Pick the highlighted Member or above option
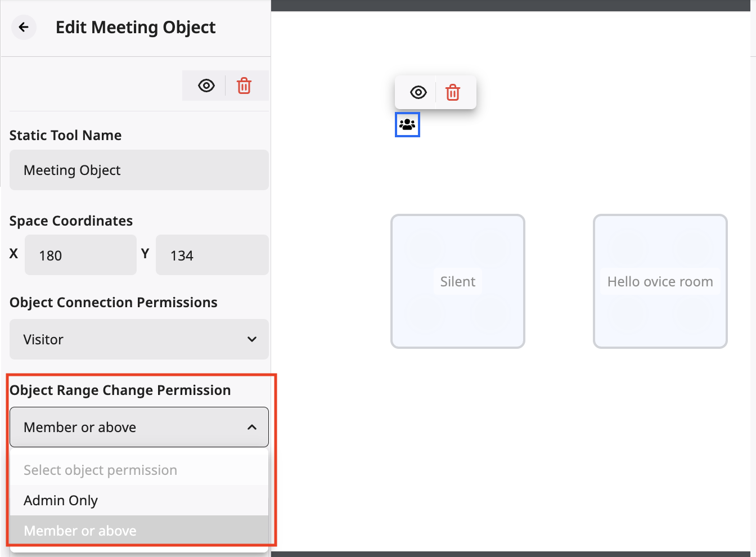The image size is (756, 557). pos(80,531)
